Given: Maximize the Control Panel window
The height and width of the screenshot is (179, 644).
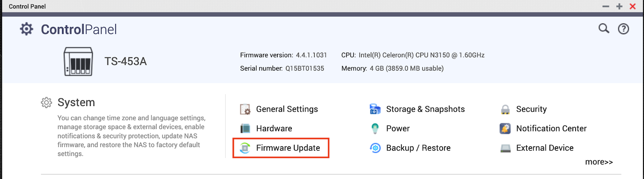Looking at the screenshot, I should (619, 6).
